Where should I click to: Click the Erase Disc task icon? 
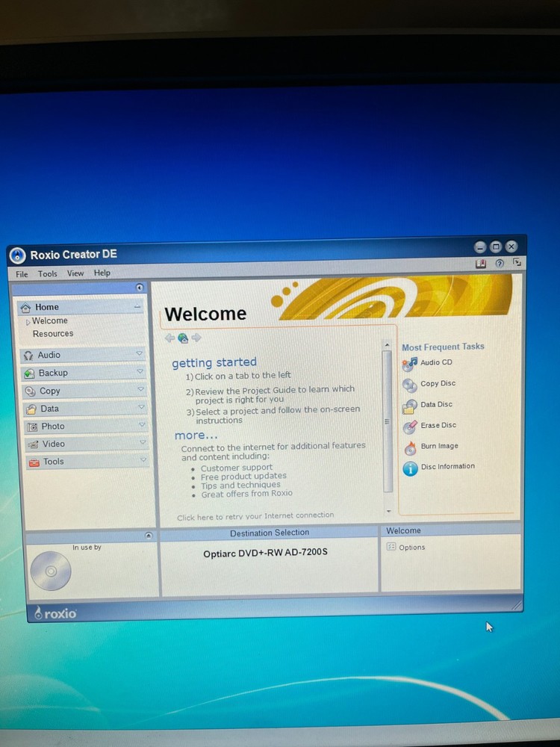410,427
